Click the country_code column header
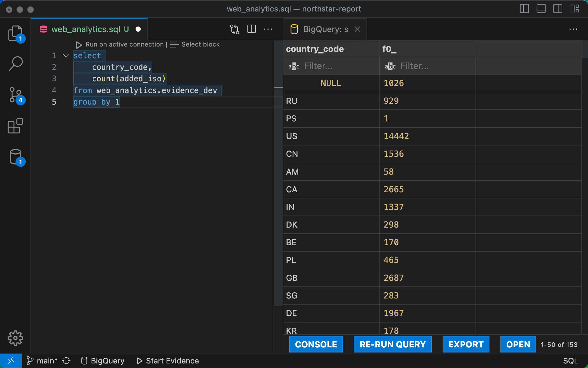 (x=331, y=49)
